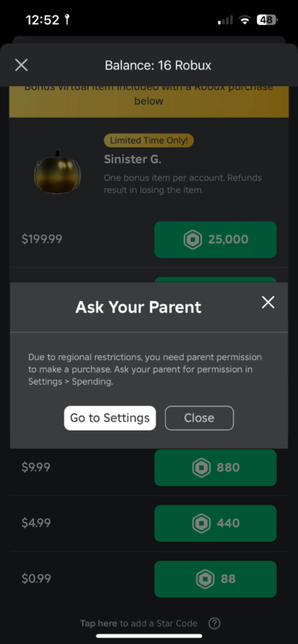Tap the Robux icon on 880 button

[201, 468]
